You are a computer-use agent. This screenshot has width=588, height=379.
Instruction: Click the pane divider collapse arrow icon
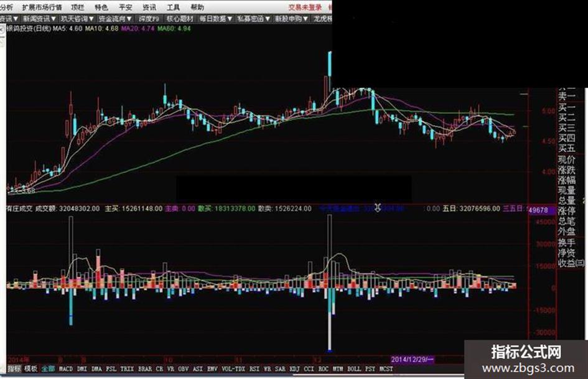click(x=378, y=207)
